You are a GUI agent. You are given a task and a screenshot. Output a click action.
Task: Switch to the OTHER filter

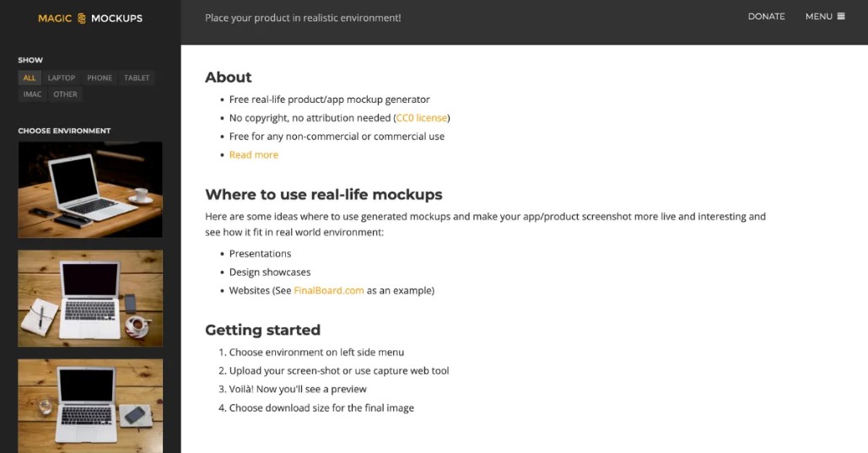click(x=66, y=94)
